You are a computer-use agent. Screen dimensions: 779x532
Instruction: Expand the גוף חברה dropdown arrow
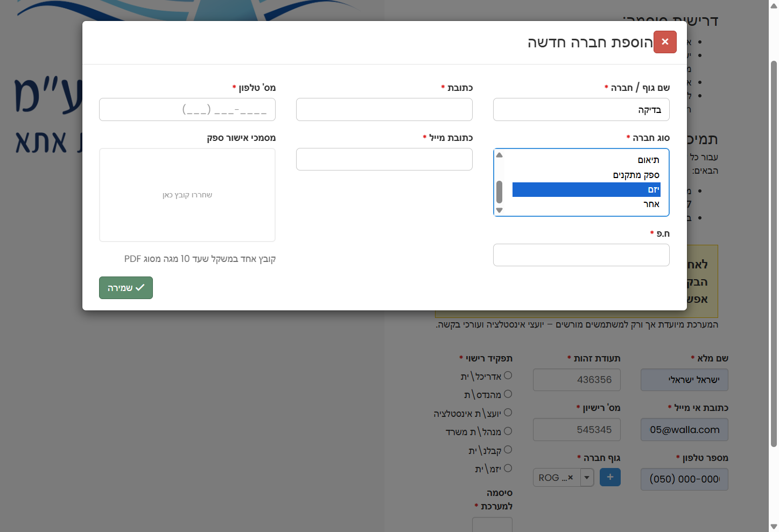(587, 478)
